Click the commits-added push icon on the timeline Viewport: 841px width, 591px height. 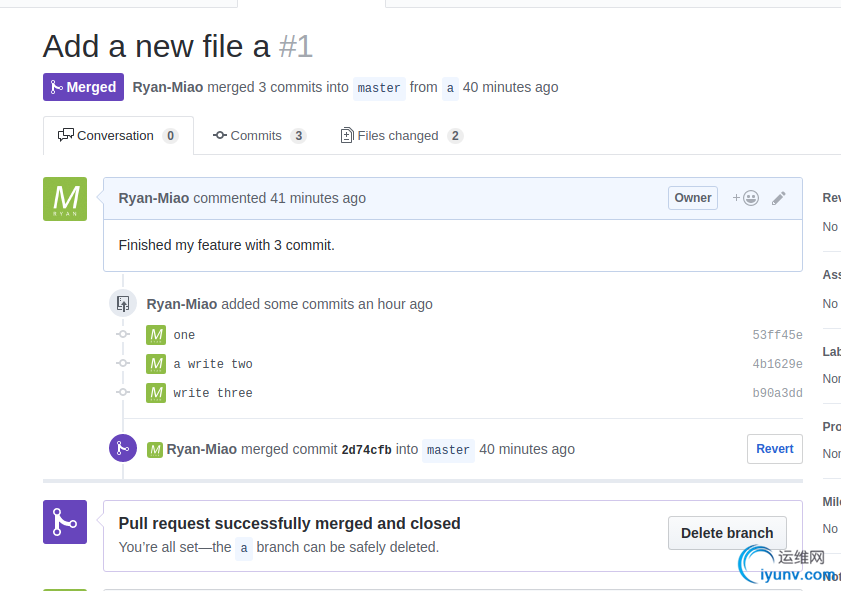point(123,303)
